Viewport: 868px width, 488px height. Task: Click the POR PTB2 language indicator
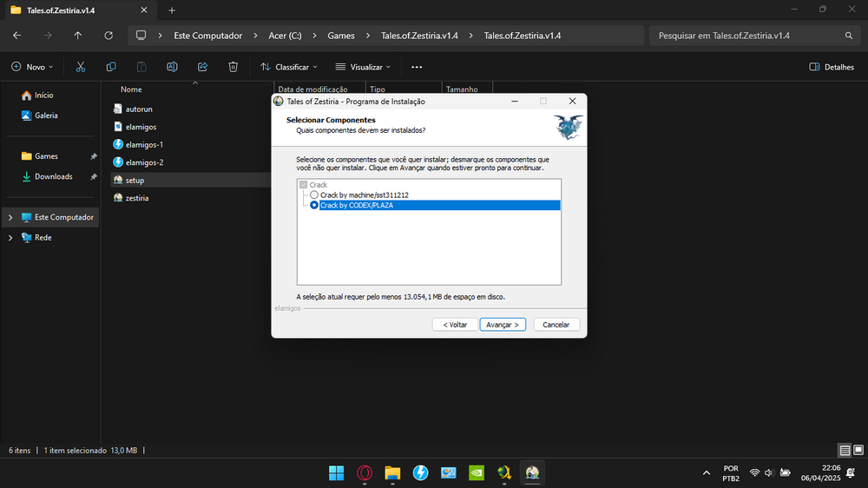[731, 473]
